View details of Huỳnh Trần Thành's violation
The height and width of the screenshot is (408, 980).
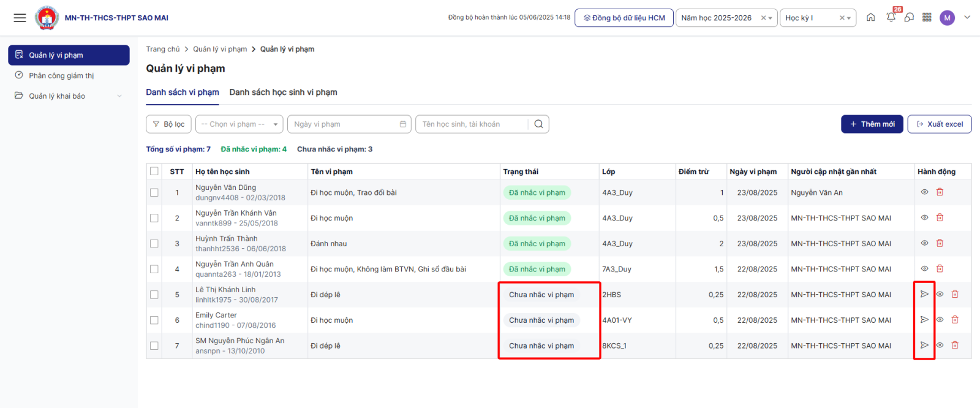[x=924, y=243]
